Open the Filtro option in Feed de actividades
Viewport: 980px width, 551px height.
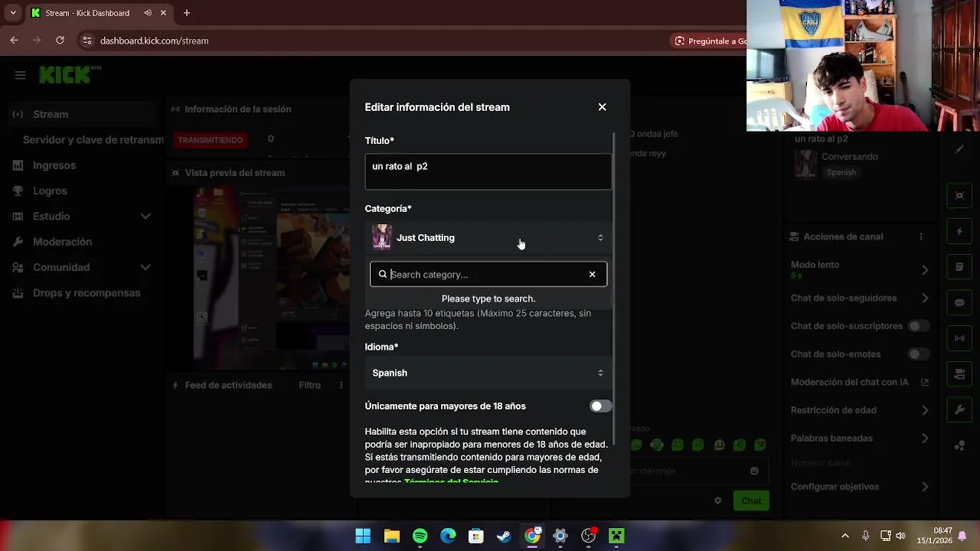tap(309, 385)
